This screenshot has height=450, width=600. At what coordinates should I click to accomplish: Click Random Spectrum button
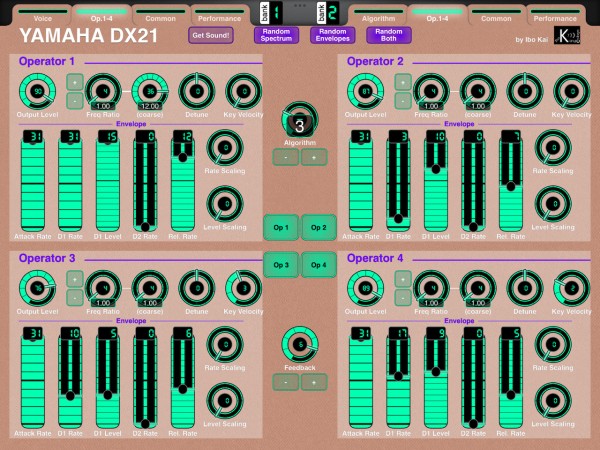pos(276,35)
